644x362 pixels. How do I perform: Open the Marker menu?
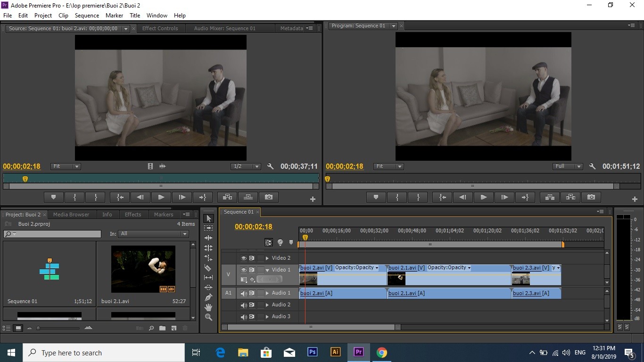tap(114, 16)
